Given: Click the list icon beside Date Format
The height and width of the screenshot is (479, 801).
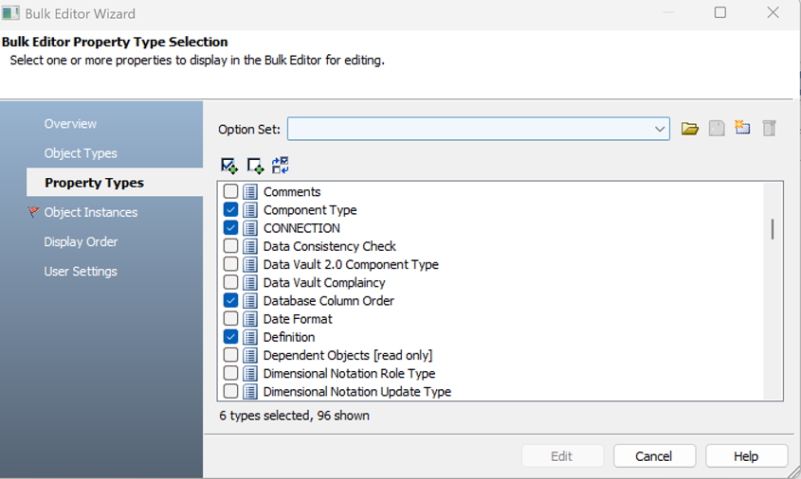Looking at the screenshot, I should coord(250,319).
